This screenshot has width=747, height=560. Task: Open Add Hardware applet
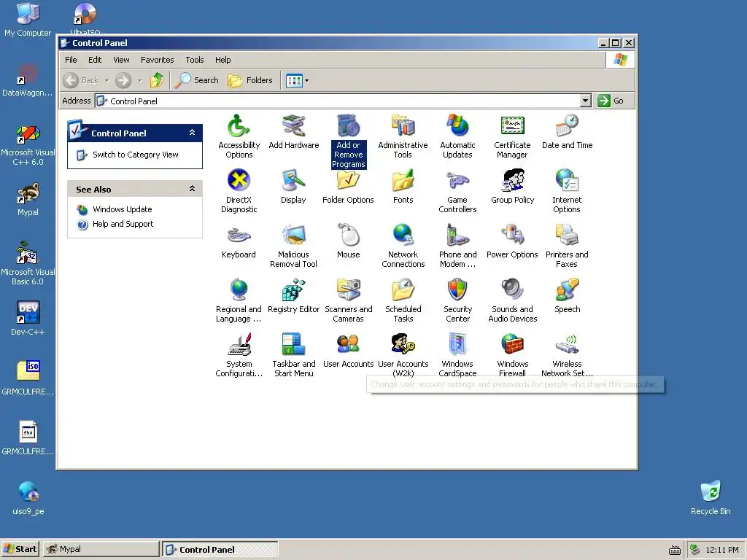point(293,132)
